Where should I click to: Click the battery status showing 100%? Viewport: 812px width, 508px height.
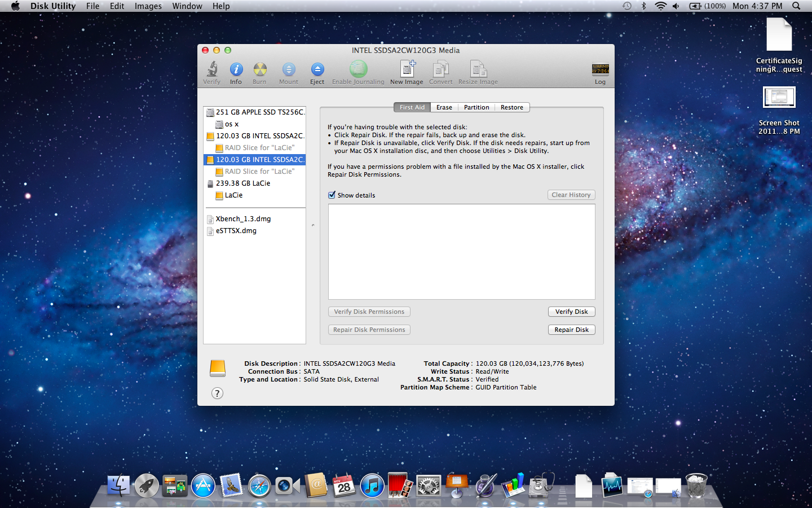coord(708,6)
